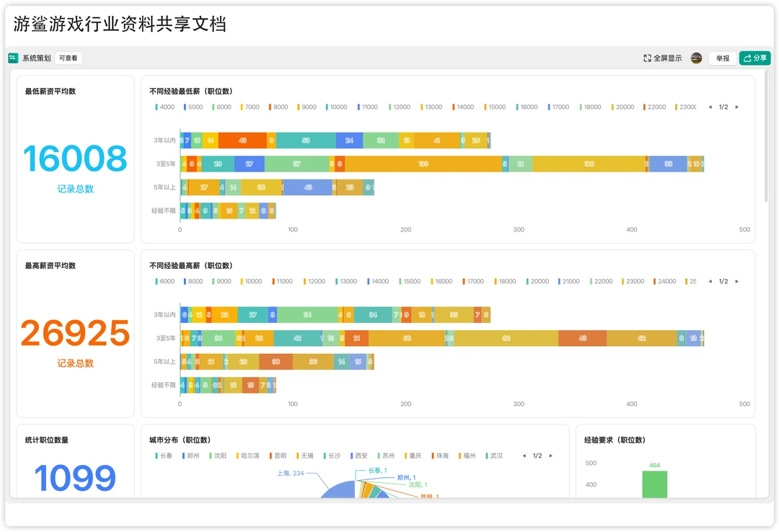
Task: Click the 100 bar segment in 最低薪 3至5年 row
Action: click(x=589, y=164)
